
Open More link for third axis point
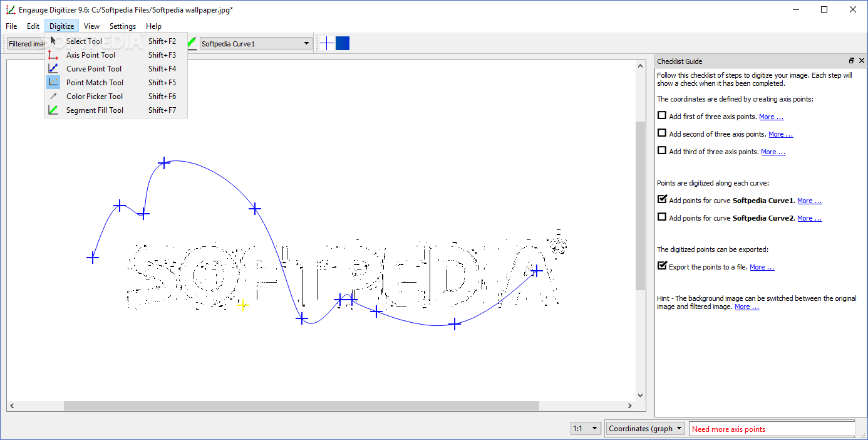tap(773, 152)
